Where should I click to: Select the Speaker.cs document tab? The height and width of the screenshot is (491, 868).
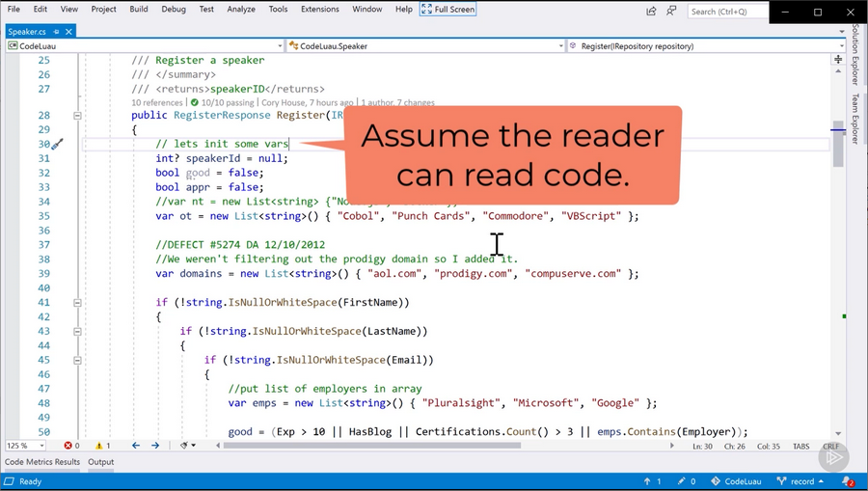[x=27, y=32]
